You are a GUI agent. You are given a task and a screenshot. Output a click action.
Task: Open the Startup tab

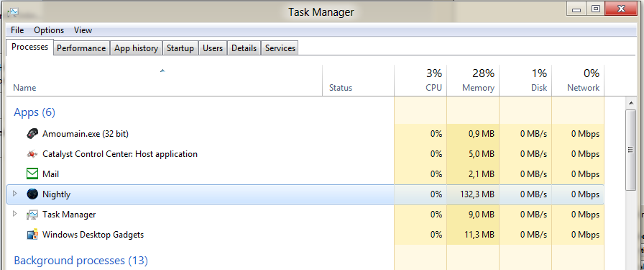coord(180,48)
